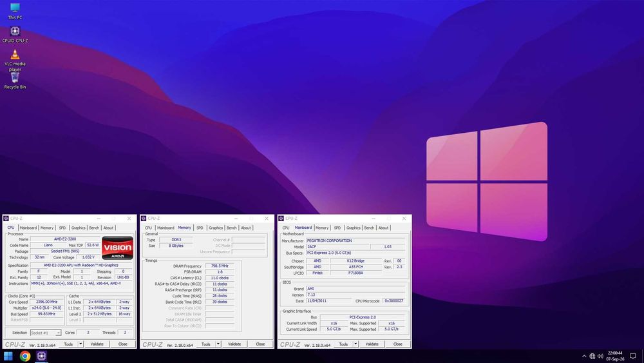Click title icon of left CPU-Z window
Image resolution: width=644 pixels, height=363 pixels.
6,219
